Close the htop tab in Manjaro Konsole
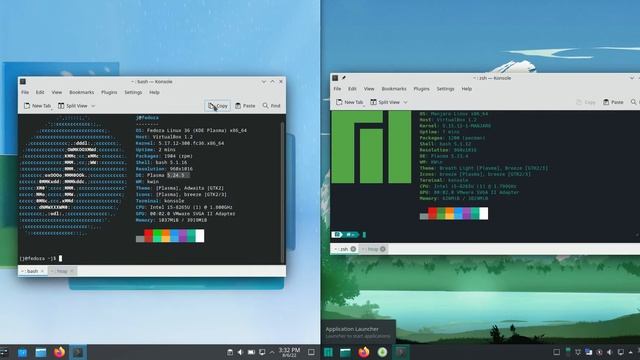640x360 pixels. pyautogui.click(x=383, y=249)
